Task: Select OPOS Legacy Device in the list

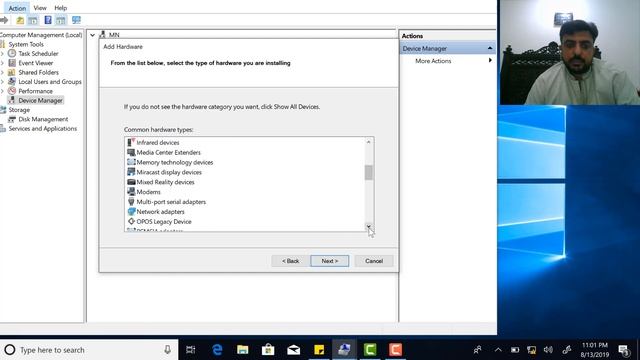Action: coord(164,222)
